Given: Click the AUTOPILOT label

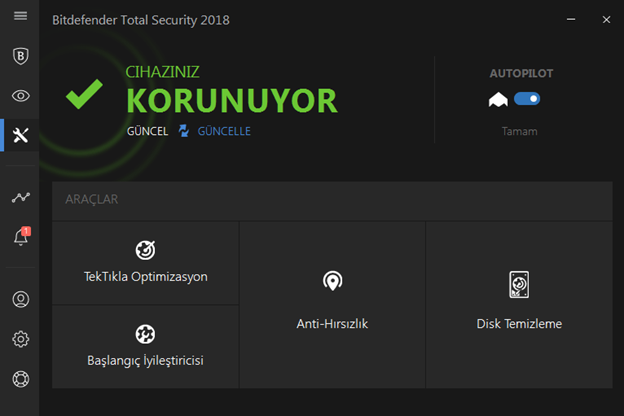Looking at the screenshot, I should click(x=521, y=74).
